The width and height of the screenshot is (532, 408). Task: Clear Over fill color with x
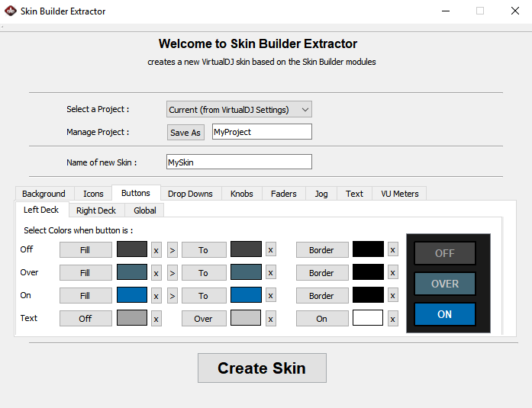pyautogui.click(x=156, y=273)
